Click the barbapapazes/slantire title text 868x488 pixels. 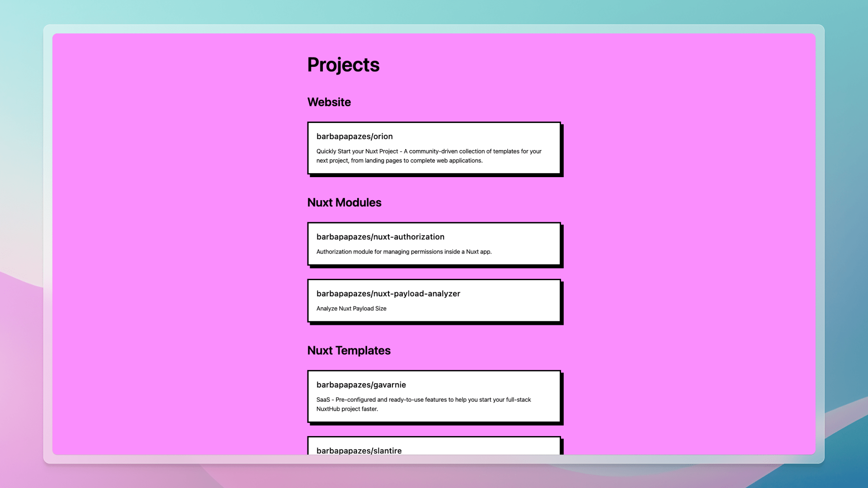click(359, 450)
